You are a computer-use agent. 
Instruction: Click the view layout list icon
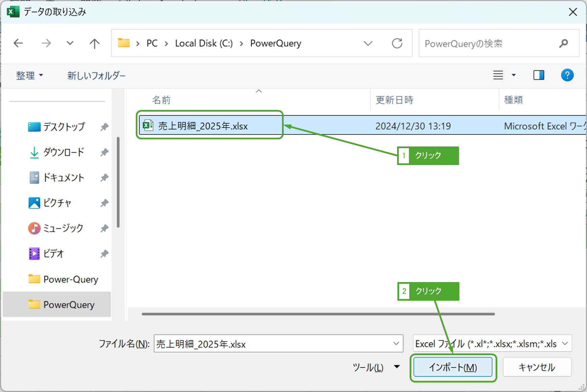(498, 75)
